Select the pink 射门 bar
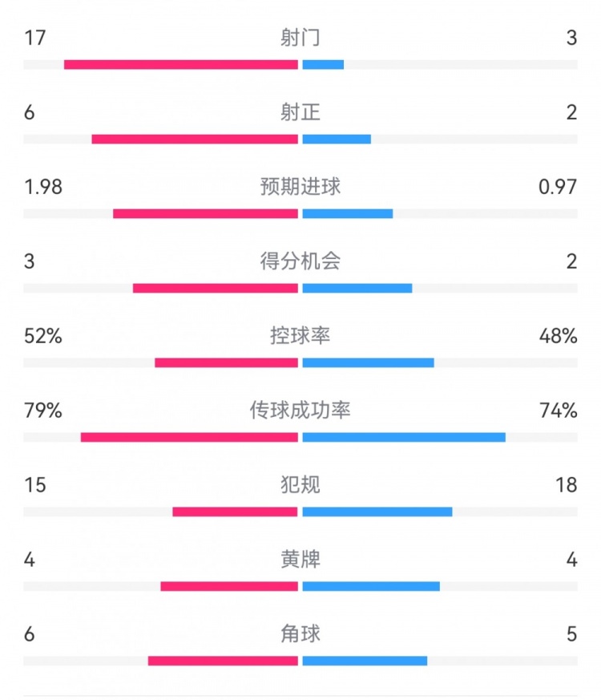 181,64
